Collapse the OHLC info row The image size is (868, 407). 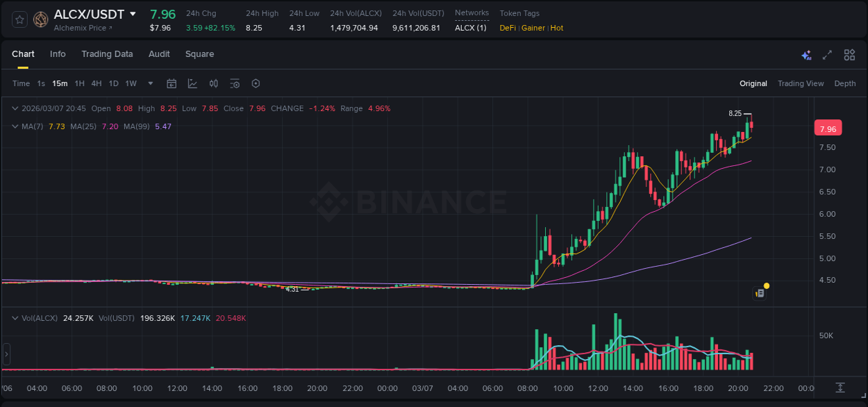pyautogui.click(x=15, y=108)
